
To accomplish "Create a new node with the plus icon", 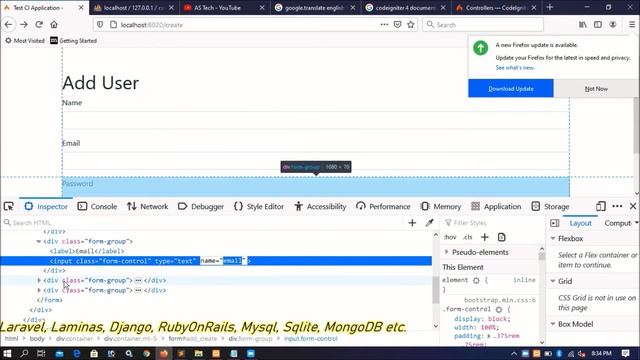I will [x=412, y=223].
